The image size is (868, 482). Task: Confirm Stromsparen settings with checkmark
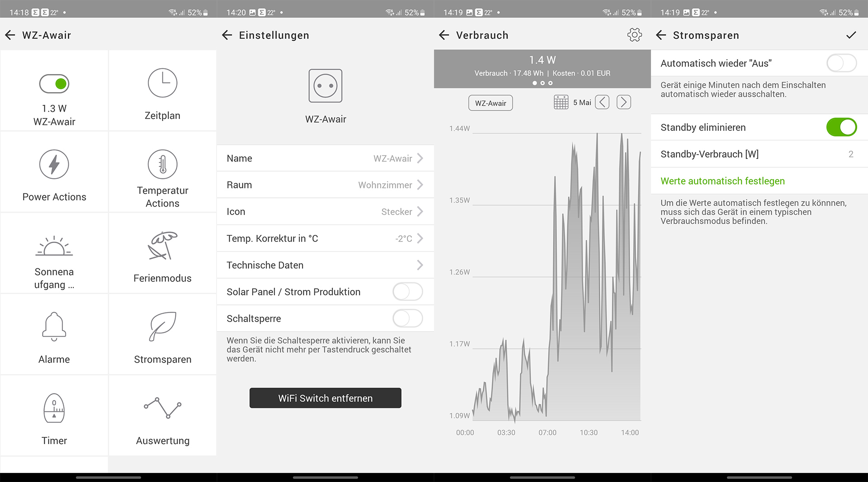[x=851, y=35]
